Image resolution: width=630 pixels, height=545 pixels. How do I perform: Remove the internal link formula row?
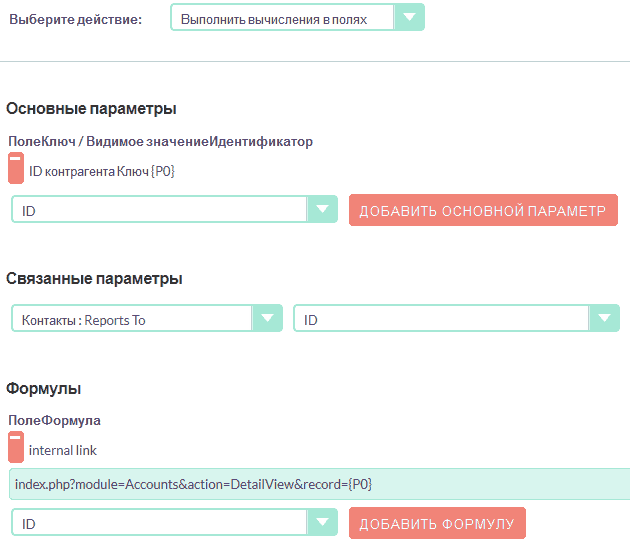16,447
